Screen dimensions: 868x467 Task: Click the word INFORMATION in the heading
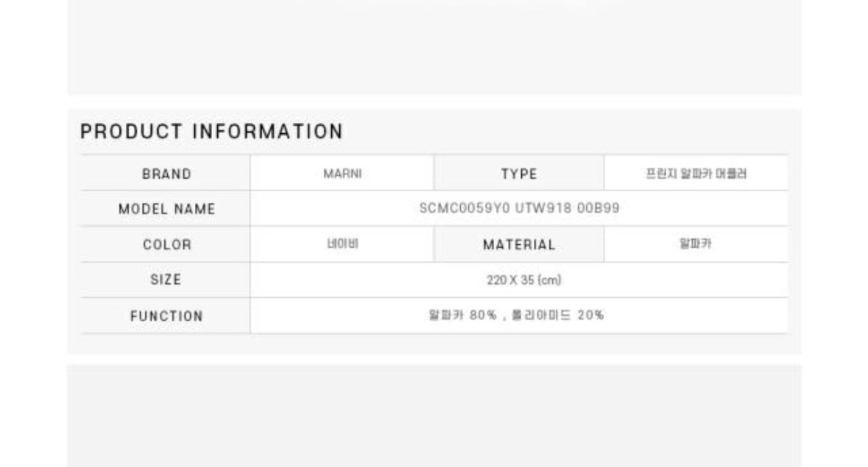268,132
